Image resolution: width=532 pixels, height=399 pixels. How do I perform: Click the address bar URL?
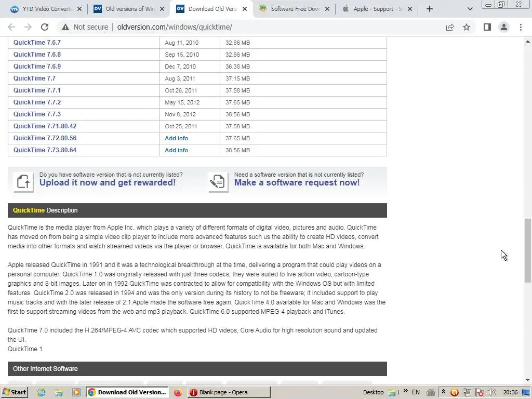pos(175,27)
